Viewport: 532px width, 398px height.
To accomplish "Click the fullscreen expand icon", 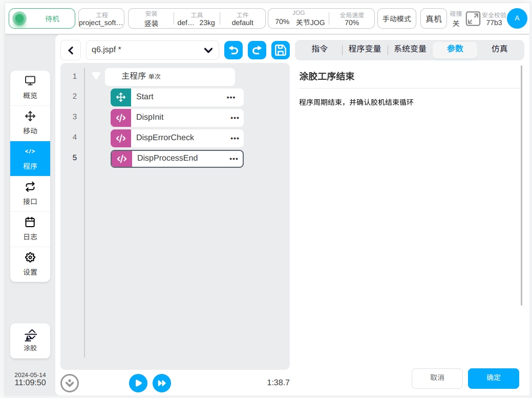I will 473,19.
